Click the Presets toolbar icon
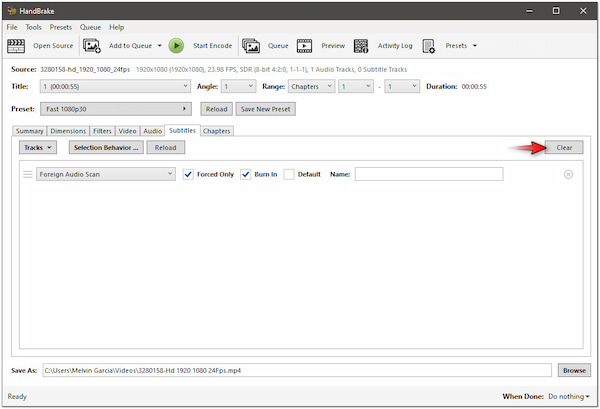This screenshot has width=600, height=409. [429, 45]
